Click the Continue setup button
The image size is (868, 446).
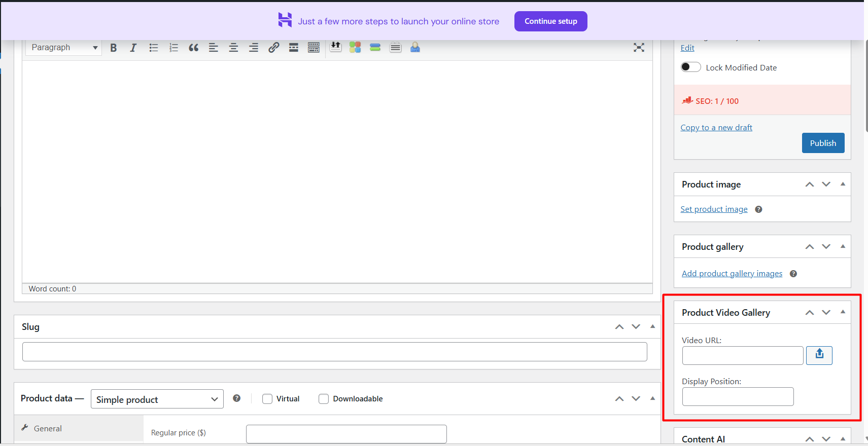[551, 21]
